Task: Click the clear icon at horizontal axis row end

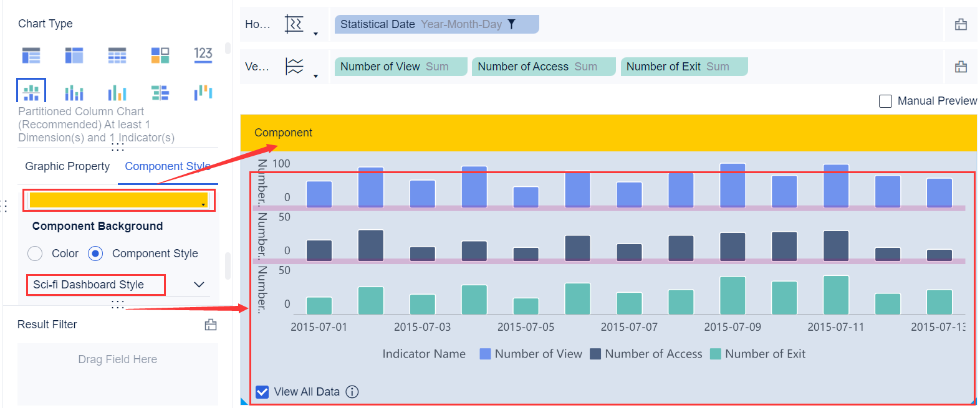Action: coord(961,24)
